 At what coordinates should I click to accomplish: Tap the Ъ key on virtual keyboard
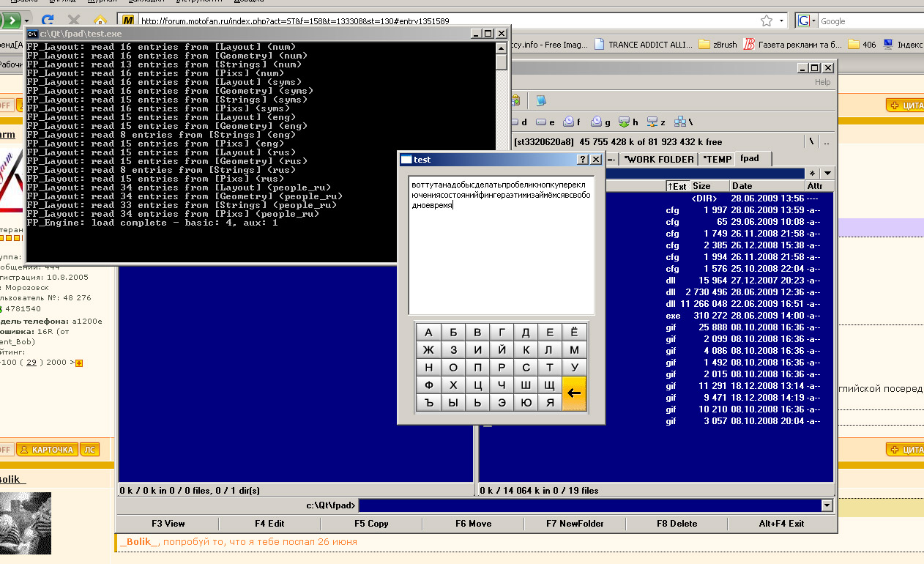428,403
